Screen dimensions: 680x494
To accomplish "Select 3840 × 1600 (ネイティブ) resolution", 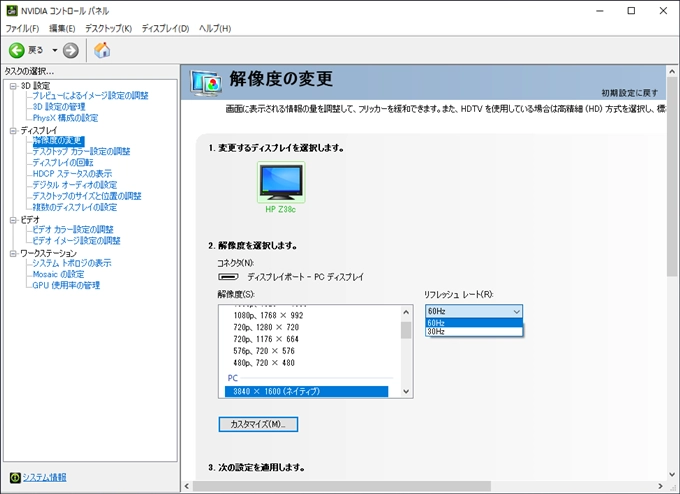I will click(x=307, y=391).
